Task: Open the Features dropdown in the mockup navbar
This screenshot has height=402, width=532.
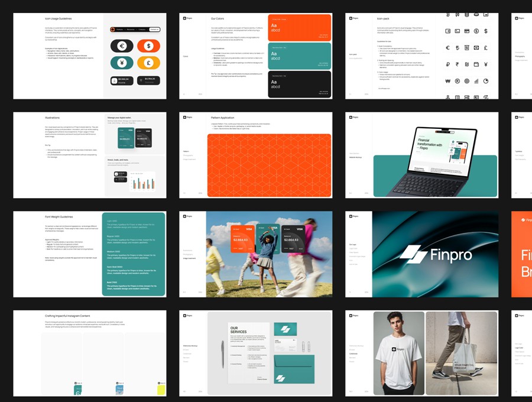Action: point(120,30)
